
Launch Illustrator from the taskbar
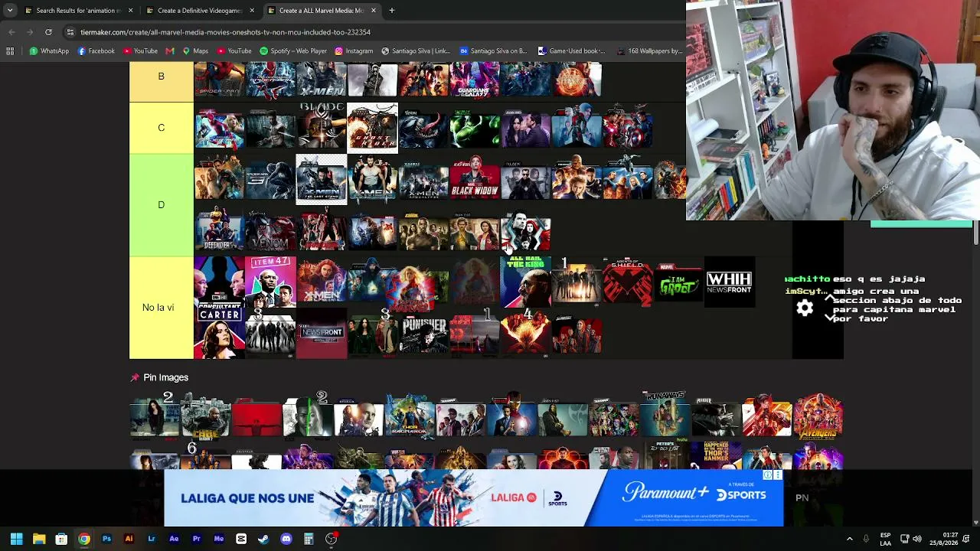129,539
